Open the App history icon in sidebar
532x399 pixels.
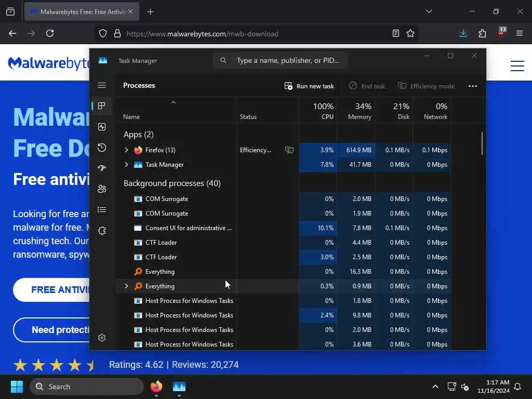(102, 148)
